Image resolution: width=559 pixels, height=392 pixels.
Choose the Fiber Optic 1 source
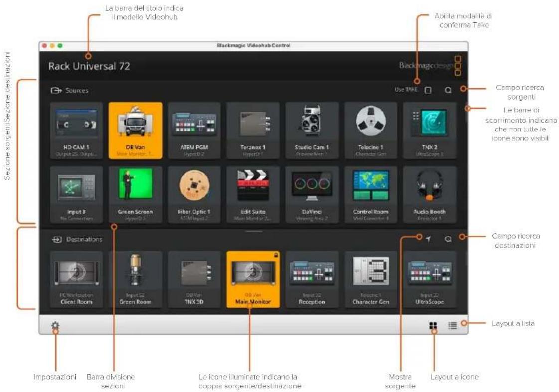tap(194, 194)
